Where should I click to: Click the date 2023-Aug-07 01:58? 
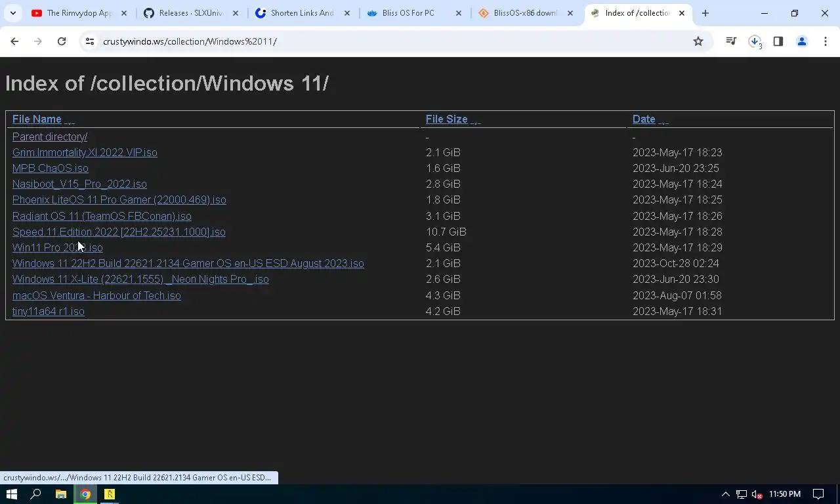click(x=677, y=295)
